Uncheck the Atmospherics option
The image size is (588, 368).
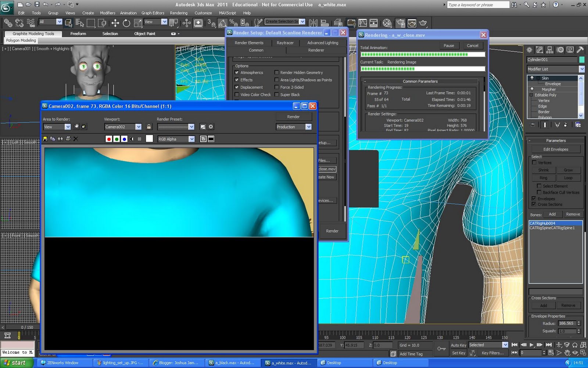pos(237,72)
